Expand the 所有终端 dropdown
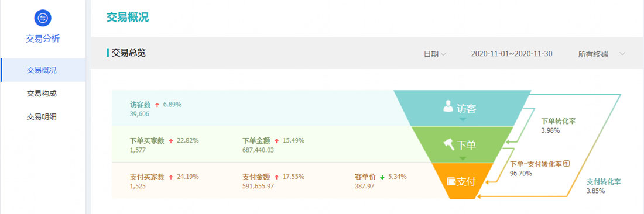This screenshot has height=214, width=644. click(602, 54)
